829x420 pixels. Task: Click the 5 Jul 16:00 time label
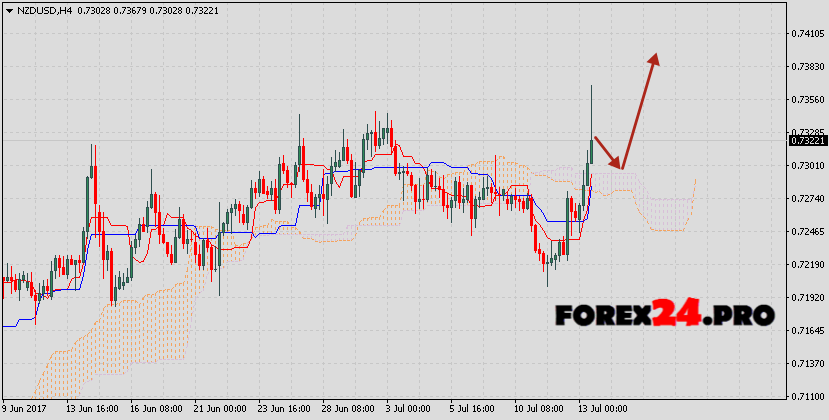474,409
